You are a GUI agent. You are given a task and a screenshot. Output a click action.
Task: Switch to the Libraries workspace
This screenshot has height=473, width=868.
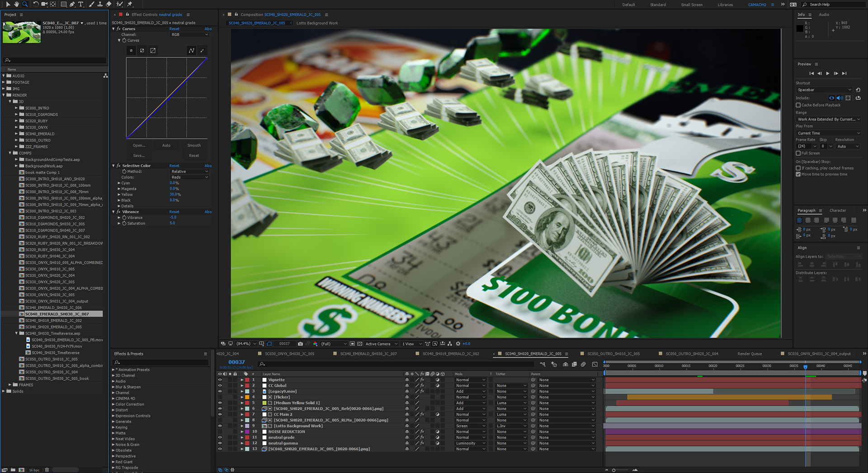point(725,5)
